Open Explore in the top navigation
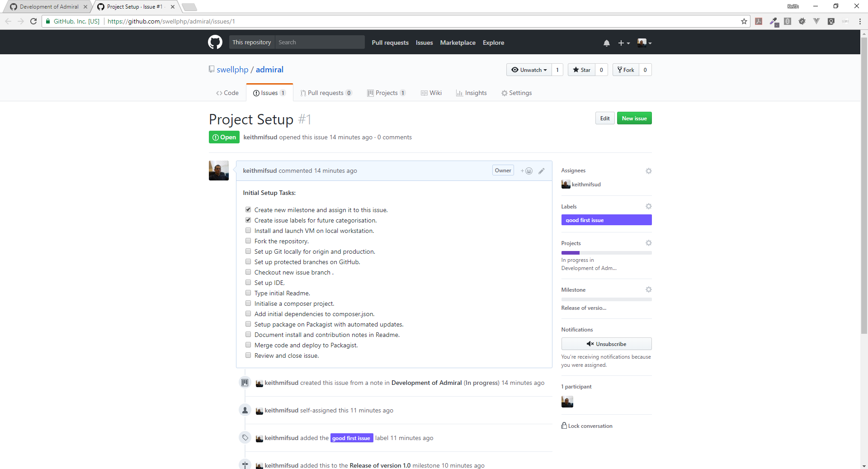The height and width of the screenshot is (469, 868). click(x=493, y=43)
